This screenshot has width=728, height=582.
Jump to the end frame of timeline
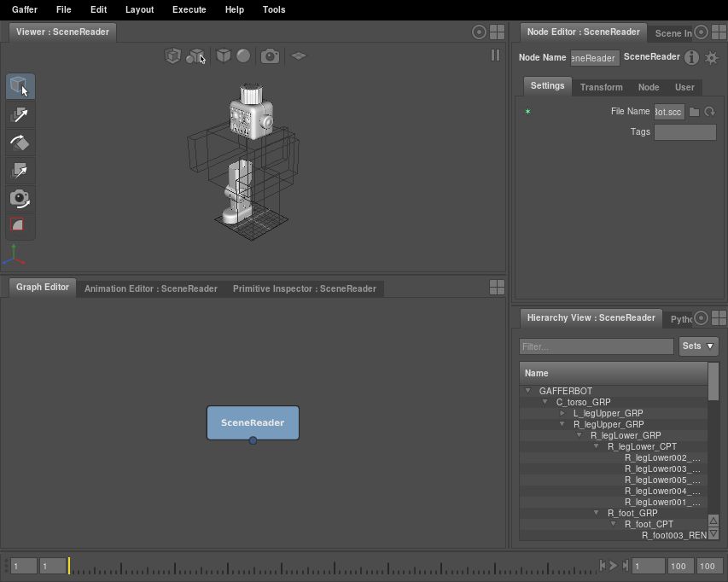pos(626,565)
